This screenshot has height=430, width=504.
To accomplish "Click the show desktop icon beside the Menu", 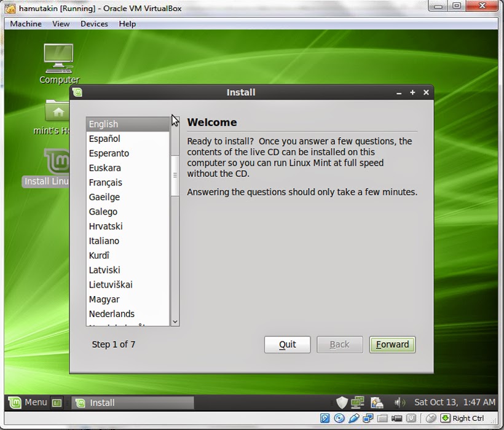I will pos(56,402).
